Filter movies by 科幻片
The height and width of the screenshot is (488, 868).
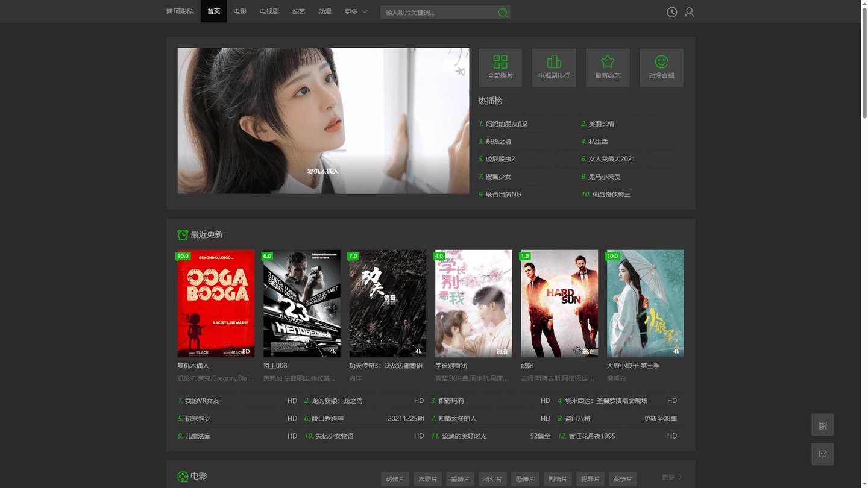pos(492,479)
